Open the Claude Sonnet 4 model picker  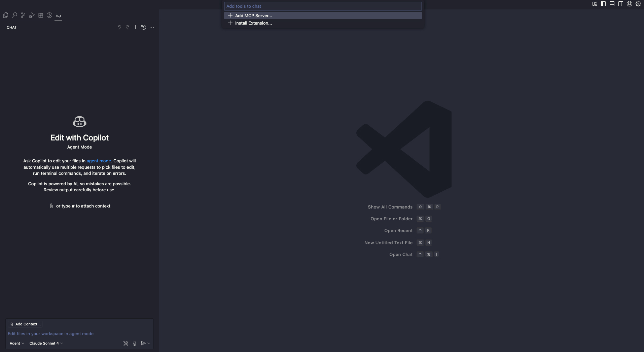pyautogui.click(x=46, y=343)
